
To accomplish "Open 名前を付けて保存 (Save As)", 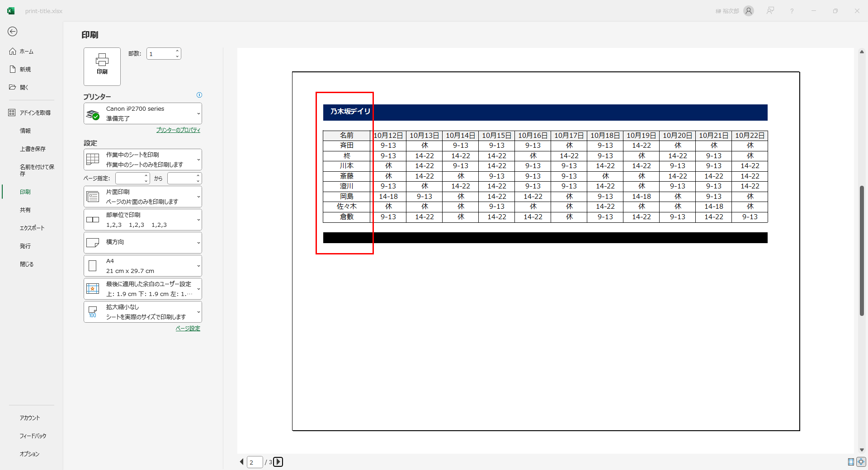I will pyautogui.click(x=37, y=170).
